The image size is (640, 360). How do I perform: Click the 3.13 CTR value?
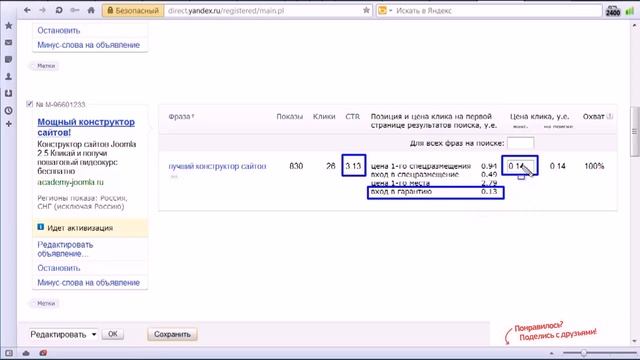[x=353, y=166]
